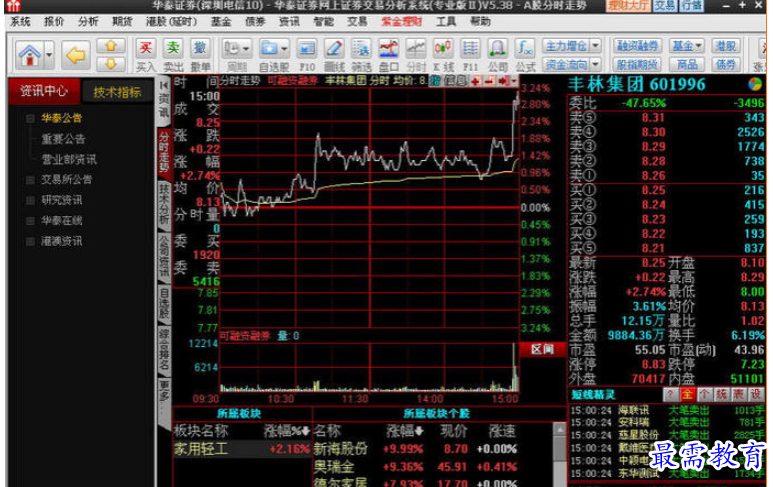Image resolution: width=773 pixels, height=487 pixels.
Task: Expand the 研究资讯 tree node
Action: (x=30, y=200)
